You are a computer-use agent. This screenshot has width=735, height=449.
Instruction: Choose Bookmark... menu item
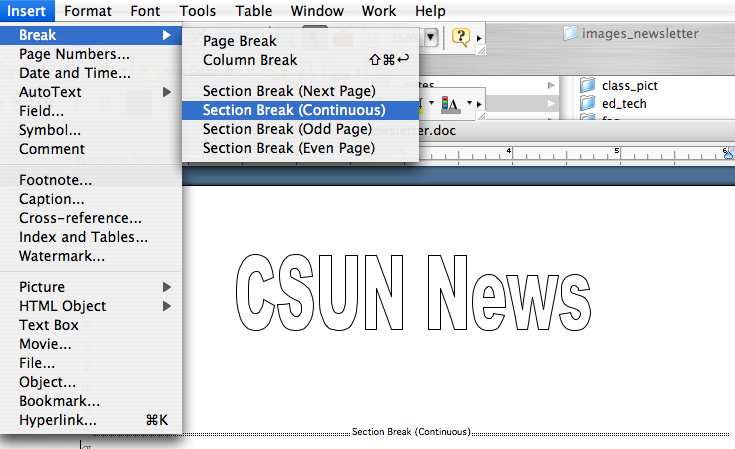91,401
